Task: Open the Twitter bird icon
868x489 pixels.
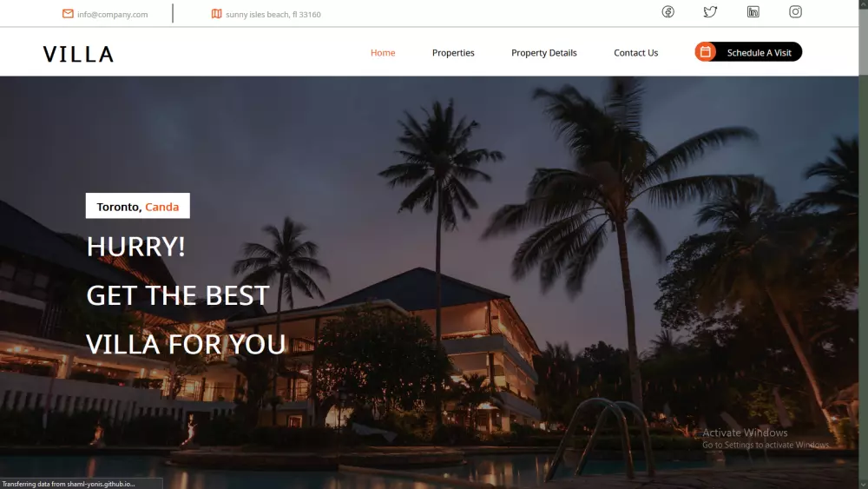Action: click(x=710, y=11)
